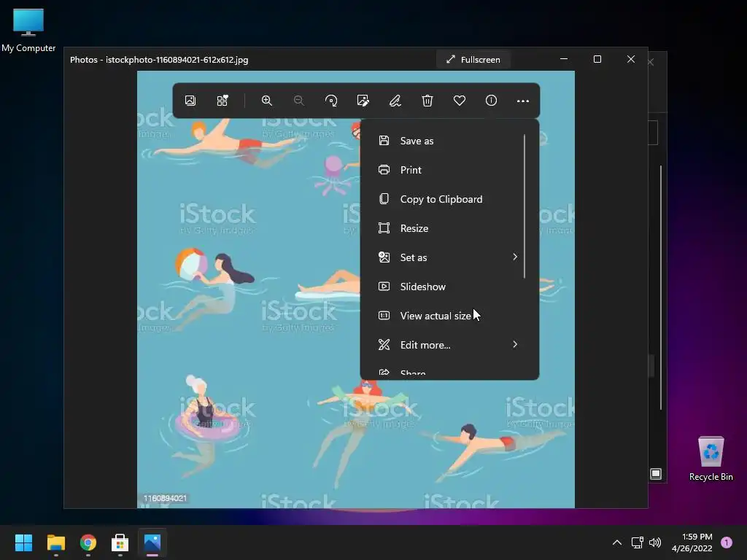Open the Windows Start menu
The width and height of the screenshot is (747, 560).
pos(23,542)
